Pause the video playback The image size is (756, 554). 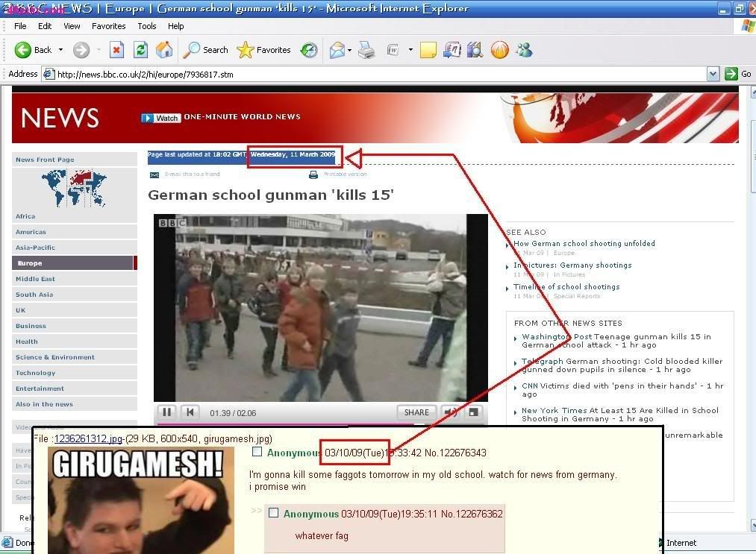(166, 412)
